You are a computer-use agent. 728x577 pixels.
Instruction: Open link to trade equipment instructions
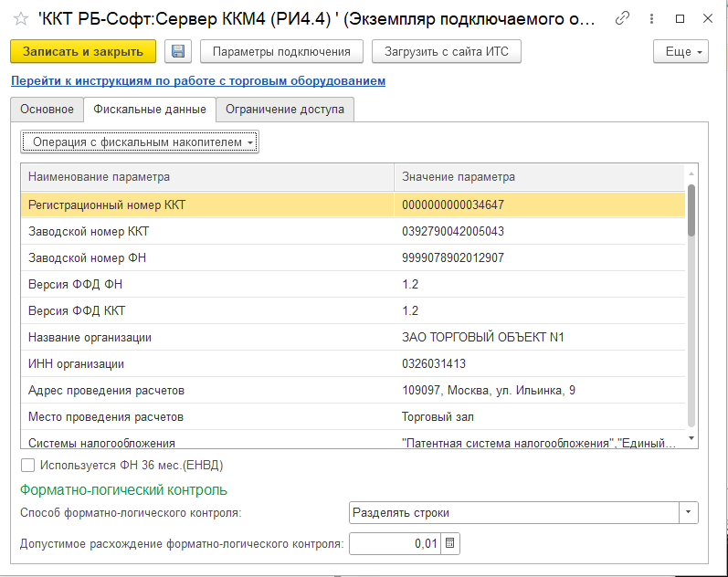click(x=198, y=81)
